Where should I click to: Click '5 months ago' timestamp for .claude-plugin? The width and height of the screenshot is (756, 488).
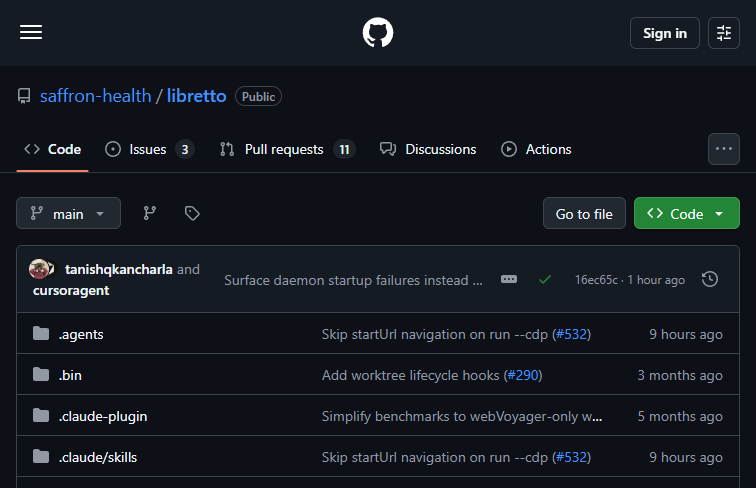pyautogui.click(x=680, y=416)
